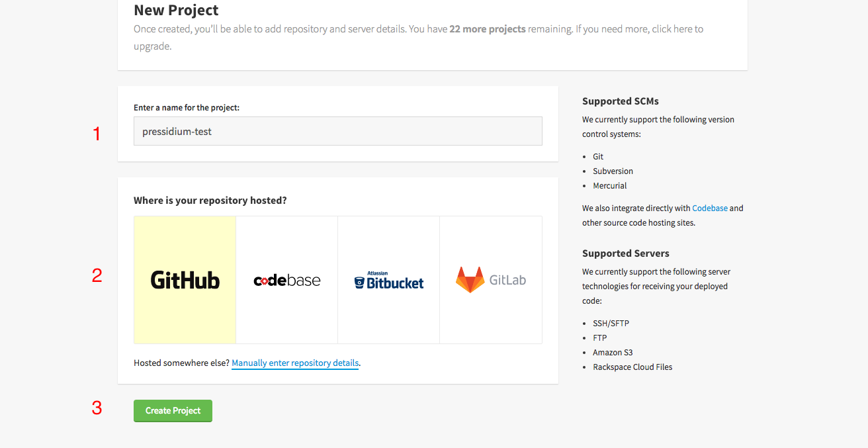Screen dimensions: 868x448
Task: Pick the Atlassian Bitbucket logo option
Action: pyautogui.click(x=389, y=280)
